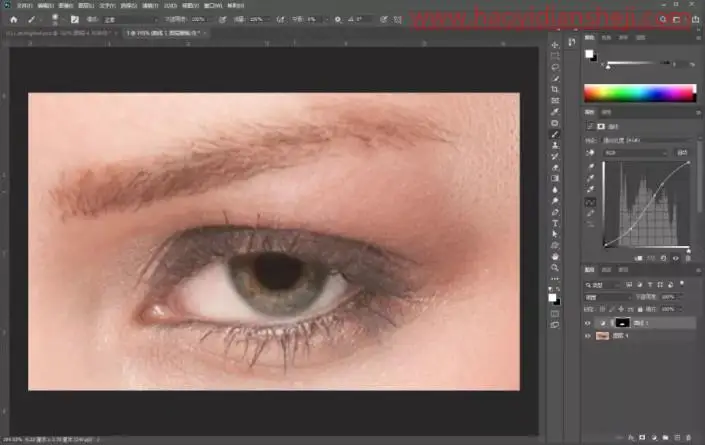Toggle Quick Mask mode in toolbar

click(555, 314)
